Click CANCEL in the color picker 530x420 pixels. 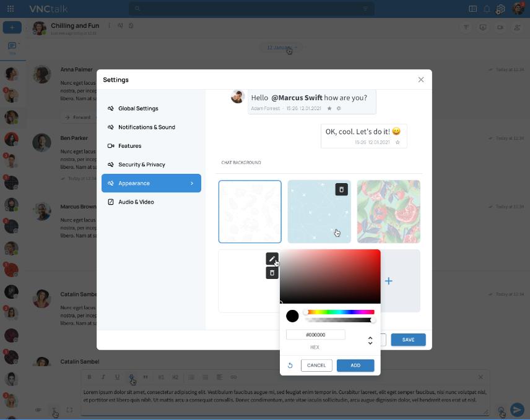point(316,366)
